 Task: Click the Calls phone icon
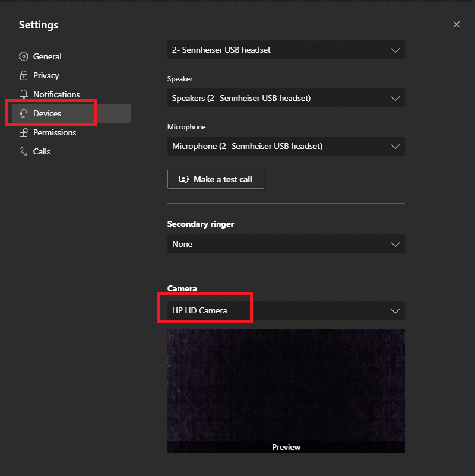coord(24,151)
